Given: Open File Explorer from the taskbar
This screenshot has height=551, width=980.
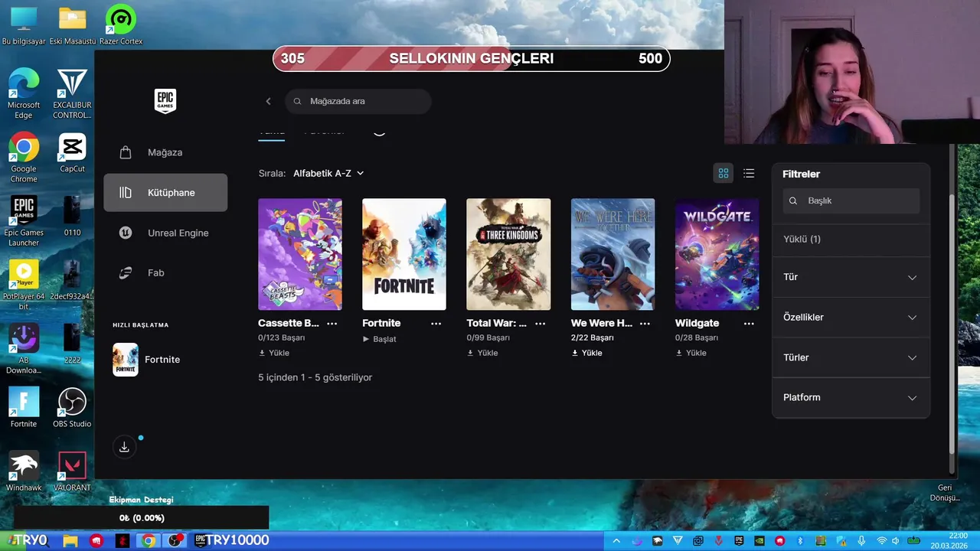Looking at the screenshot, I should pyautogui.click(x=70, y=540).
